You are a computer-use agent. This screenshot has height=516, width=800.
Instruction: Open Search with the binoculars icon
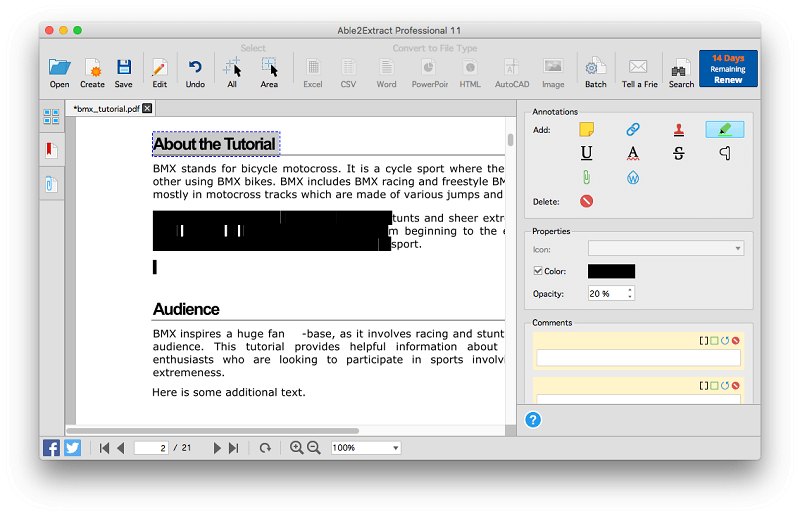coord(681,73)
